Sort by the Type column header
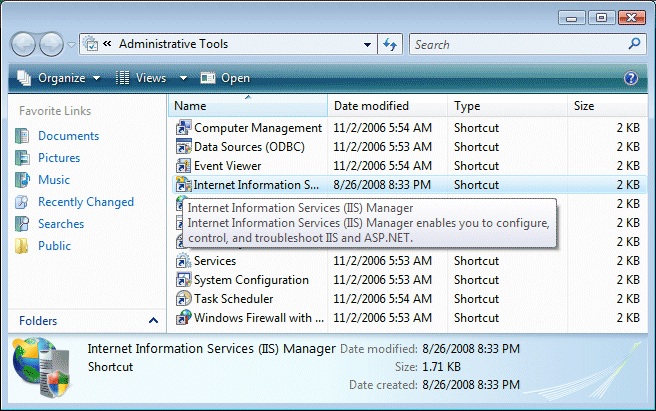656x411 pixels. pos(467,105)
